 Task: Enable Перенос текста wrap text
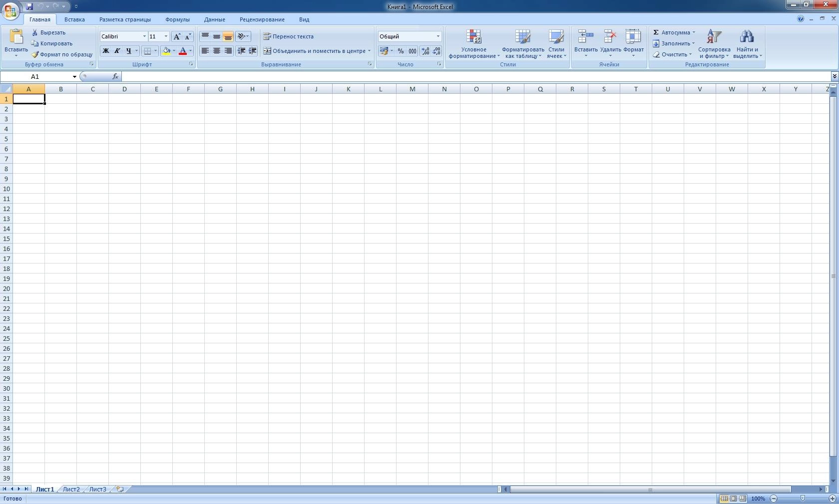click(x=289, y=36)
